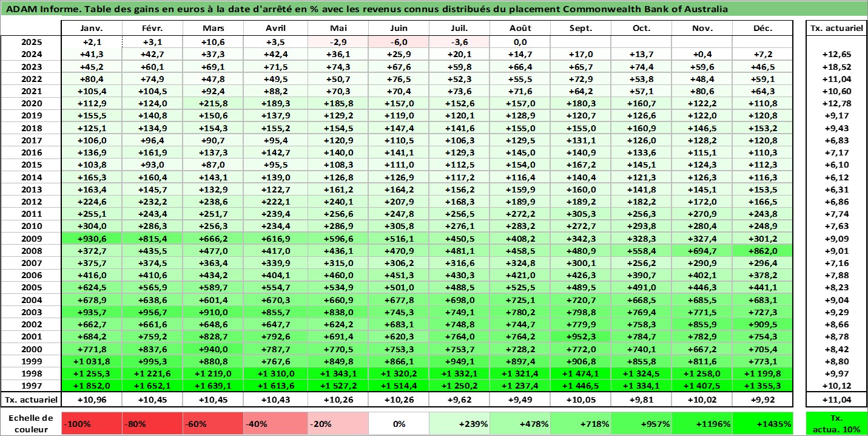Select the +10,96 actuarial rate under Janv.
Image resolution: width=868 pixels, height=436 pixels.
[x=92, y=400]
